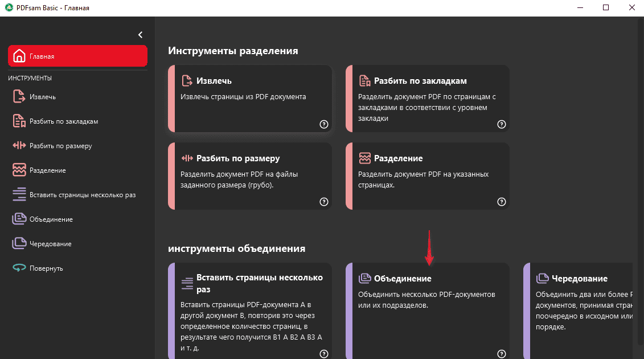Select the Объединение icon in the sidebar

tap(19, 219)
